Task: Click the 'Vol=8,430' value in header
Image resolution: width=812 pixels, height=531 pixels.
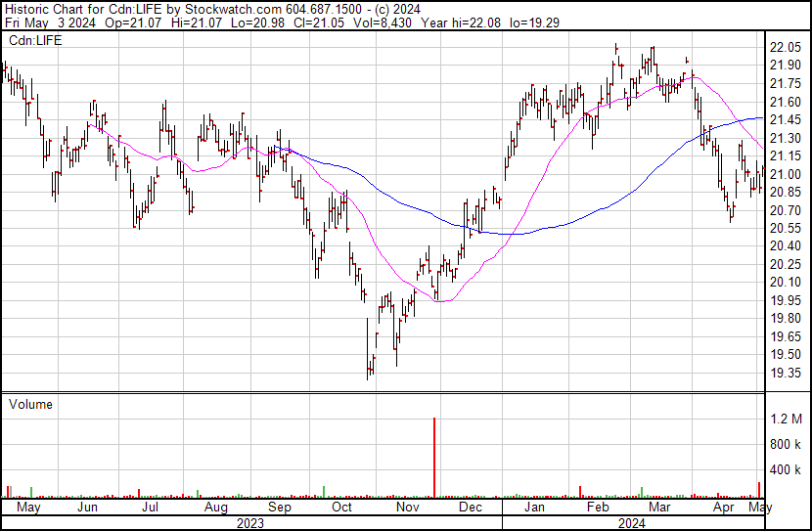Action: pos(383,22)
